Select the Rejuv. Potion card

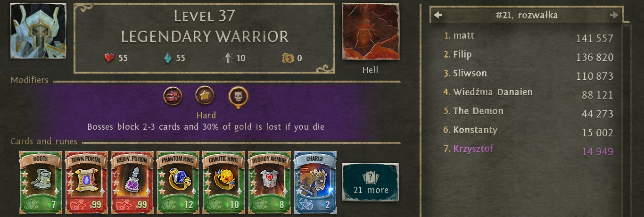[132, 182]
